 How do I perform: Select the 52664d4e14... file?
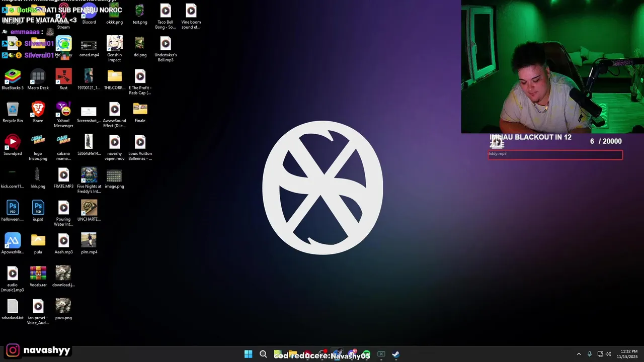coord(89,145)
